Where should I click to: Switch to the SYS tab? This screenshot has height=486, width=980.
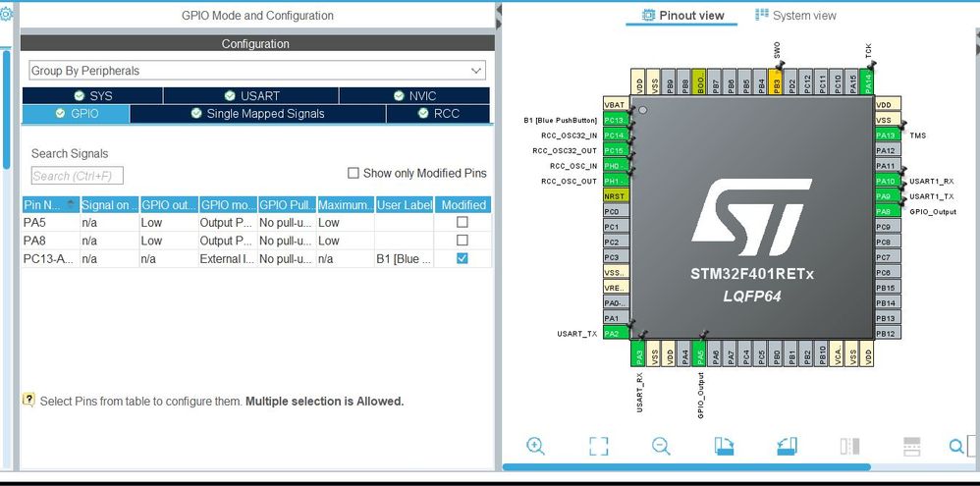92,95
